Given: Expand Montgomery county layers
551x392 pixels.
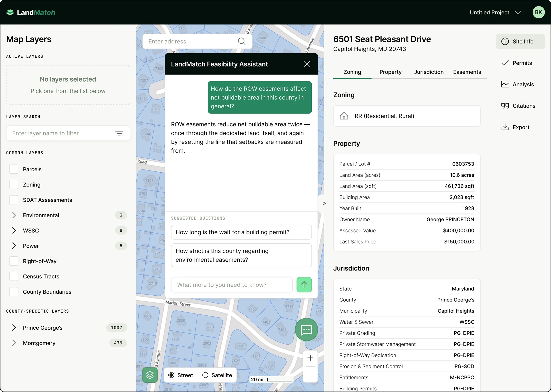Looking at the screenshot, I should pyautogui.click(x=14, y=343).
